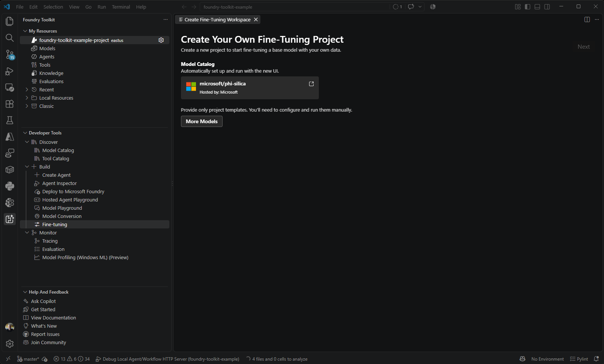This screenshot has width=604, height=364.
Task: Collapse the My Resources section
Action: [25, 31]
